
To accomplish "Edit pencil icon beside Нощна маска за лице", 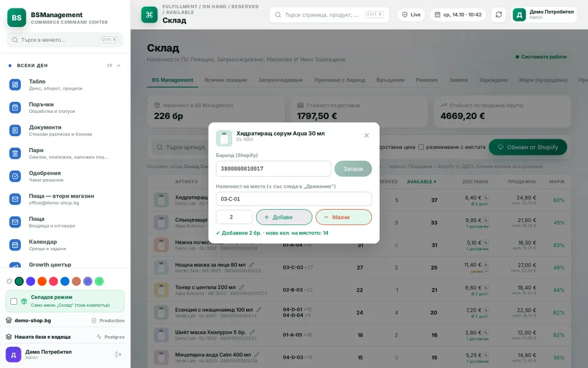I will click(x=251, y=265).
